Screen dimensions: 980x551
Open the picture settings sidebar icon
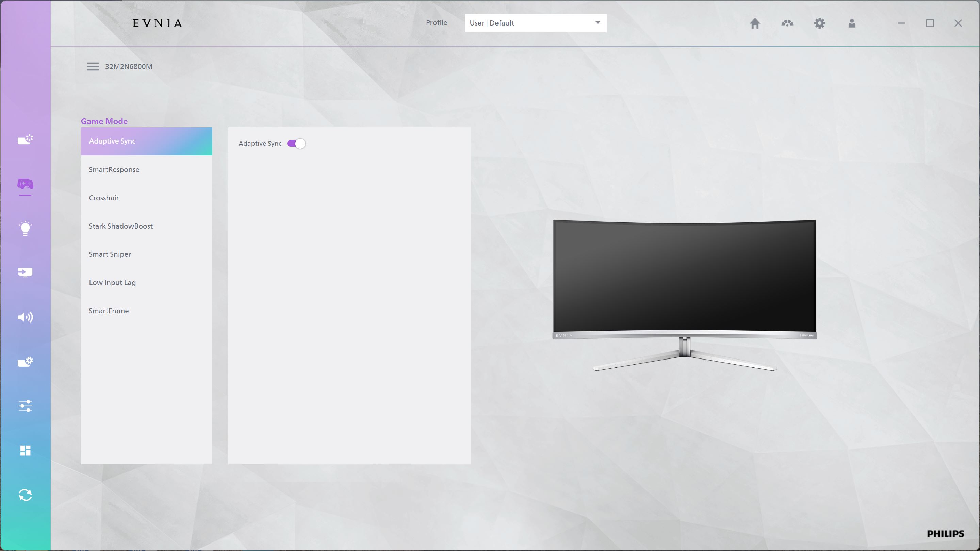(25, 139)
